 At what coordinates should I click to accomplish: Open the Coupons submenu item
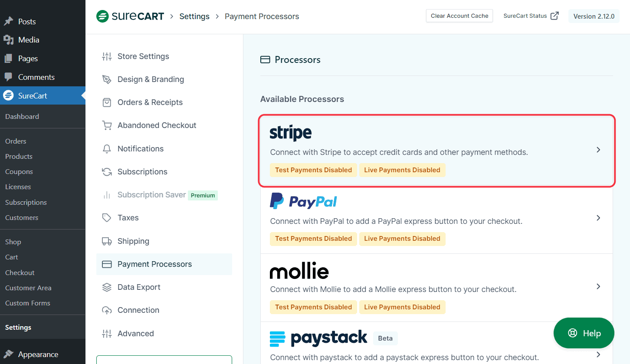(x=19, y=172)
